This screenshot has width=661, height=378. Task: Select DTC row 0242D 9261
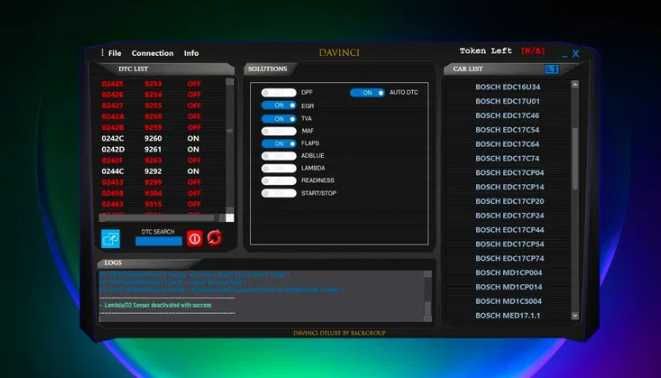[150, 149]
